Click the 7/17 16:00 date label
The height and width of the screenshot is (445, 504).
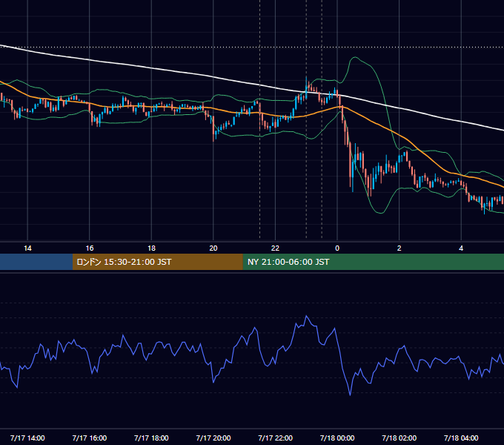[90, 438]
